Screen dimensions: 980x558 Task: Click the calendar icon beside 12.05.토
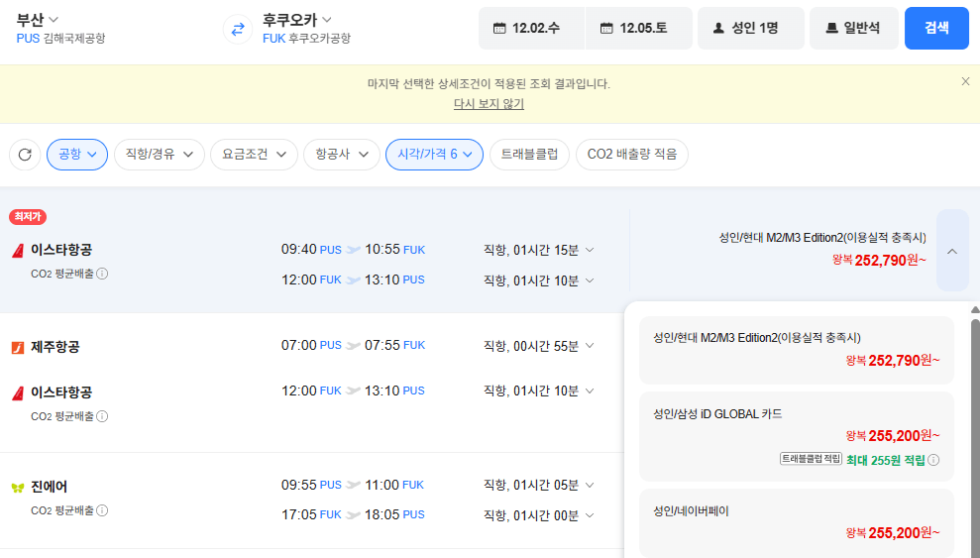[606, 28]
